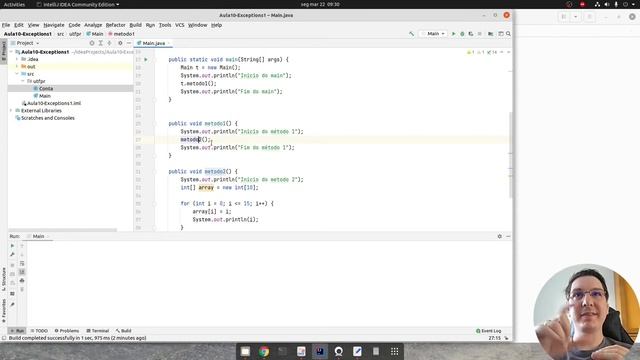Click pin tab icon in Run panel
This screenshot has height=360, width=640.
pyautogui.click(x=12, y=304)
